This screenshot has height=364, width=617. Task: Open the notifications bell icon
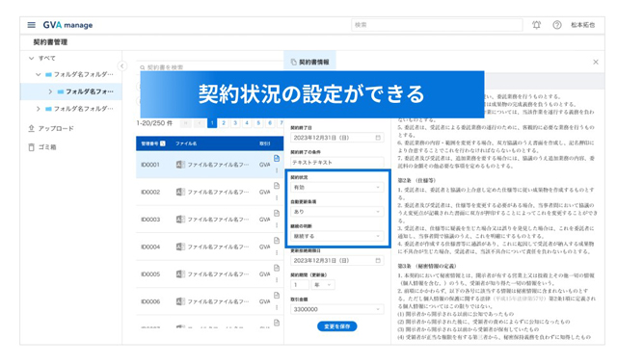pos(536,25)
